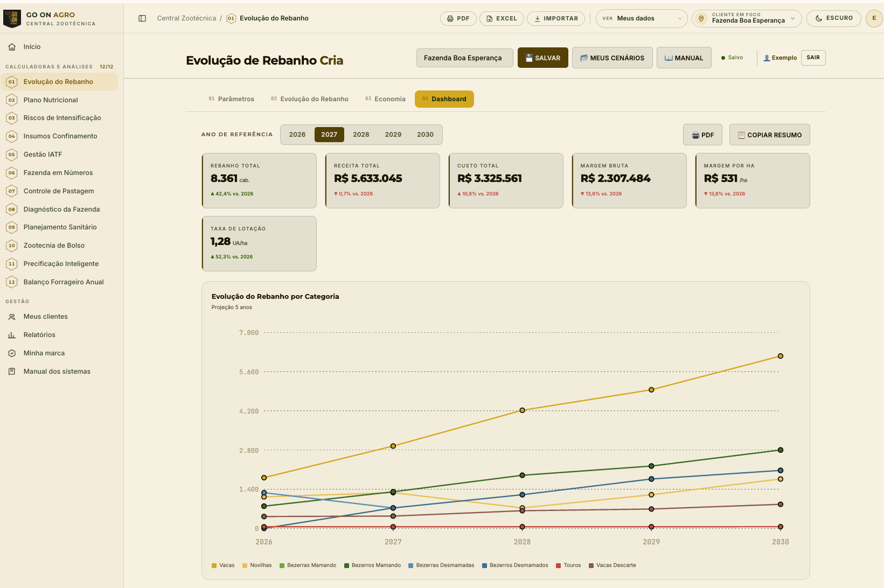Select reference year 2029

(x=393, y=135)
